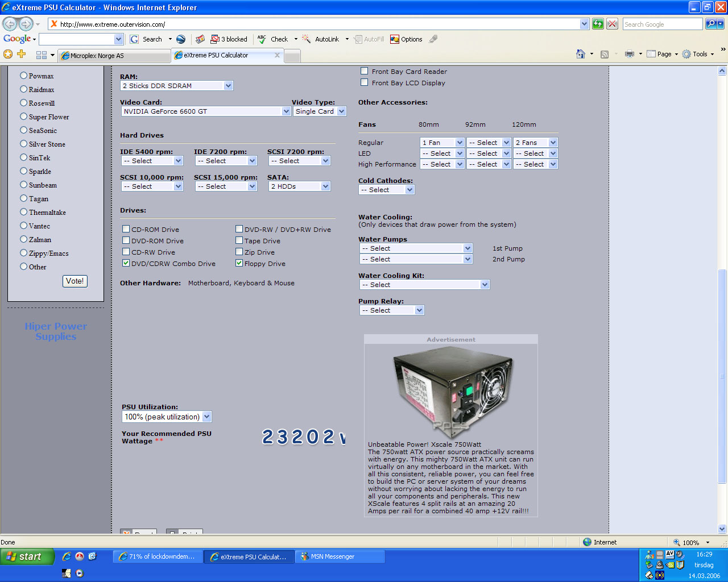
Task: Open the SATA hard drives dropdown
Action: tap(299, 186)
